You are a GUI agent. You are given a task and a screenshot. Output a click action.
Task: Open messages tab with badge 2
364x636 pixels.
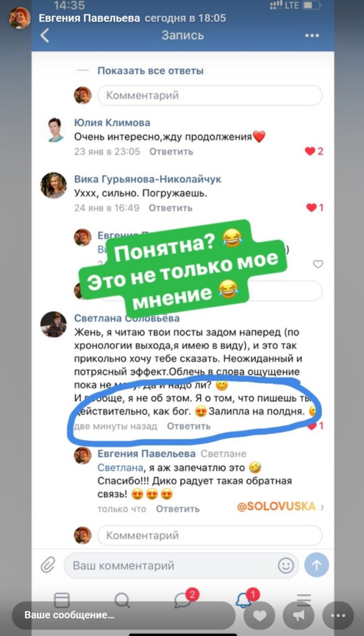pos(184,598)
